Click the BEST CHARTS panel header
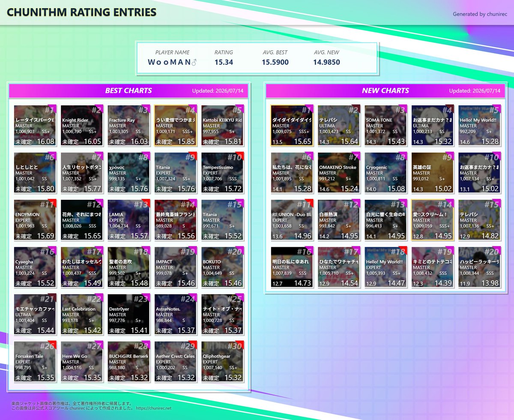This screenshot has height=420, width=514. [128, 90]
